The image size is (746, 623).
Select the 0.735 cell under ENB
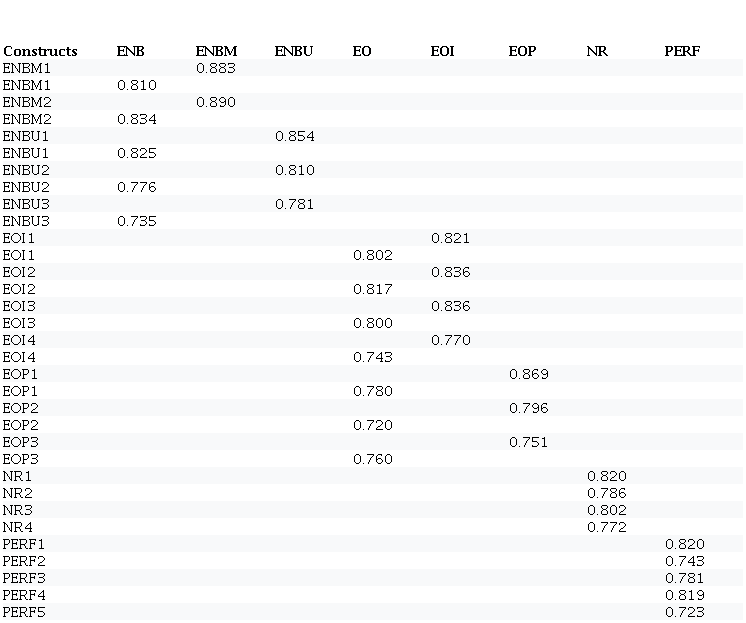point(137,221)
